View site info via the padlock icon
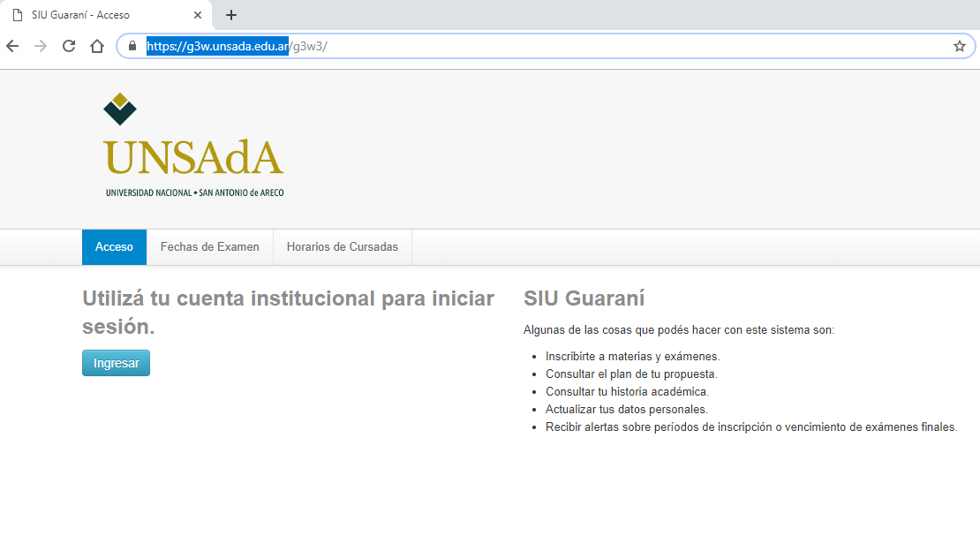The height and width of the screenshot is (536, 980). (x=132, y=46)
